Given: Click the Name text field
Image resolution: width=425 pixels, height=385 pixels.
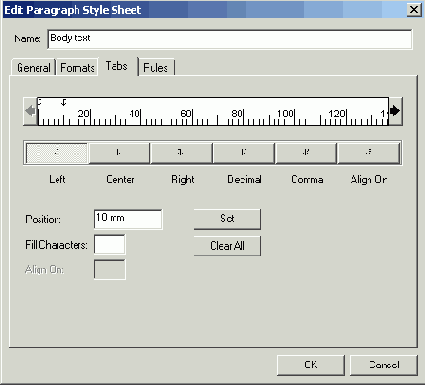Looking at the screenshot, I should (x=230, y=39).
